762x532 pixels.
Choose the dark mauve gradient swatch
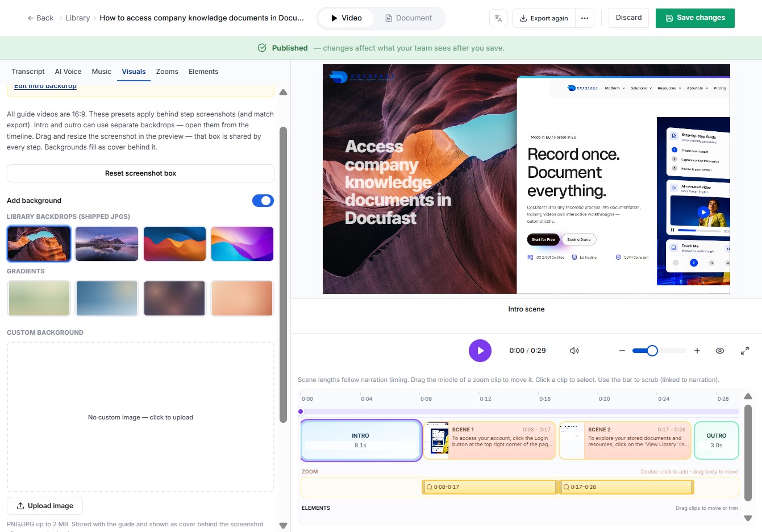pyautogui.click(x=174, y=298)
